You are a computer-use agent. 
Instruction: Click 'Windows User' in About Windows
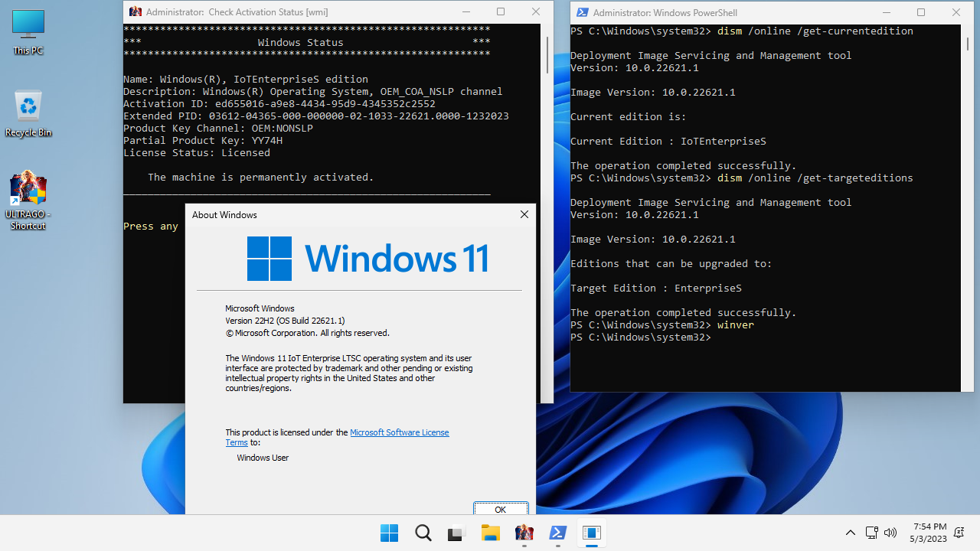click(263, 458)
